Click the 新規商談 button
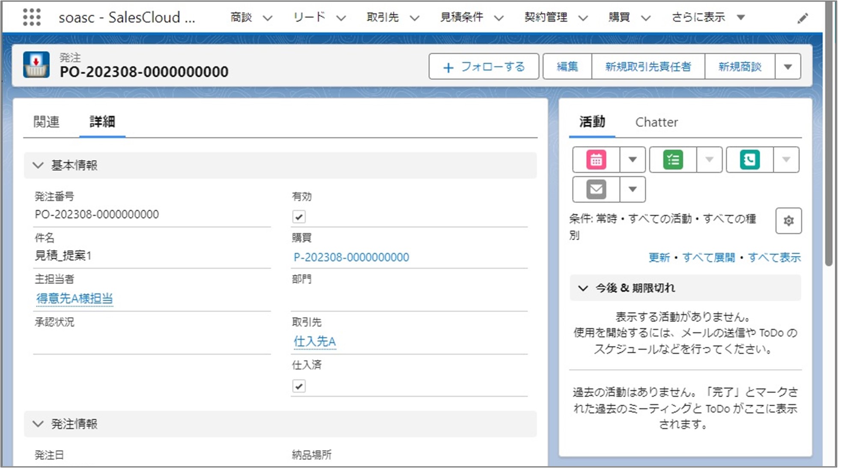This screenshot has height=470, width=868. [x=740, y=67]
